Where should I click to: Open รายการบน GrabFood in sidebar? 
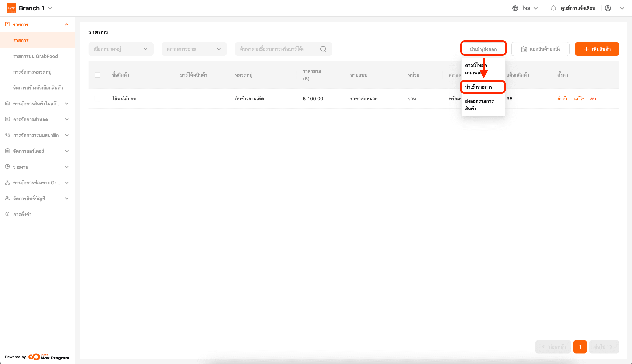[x=35, y=56]
